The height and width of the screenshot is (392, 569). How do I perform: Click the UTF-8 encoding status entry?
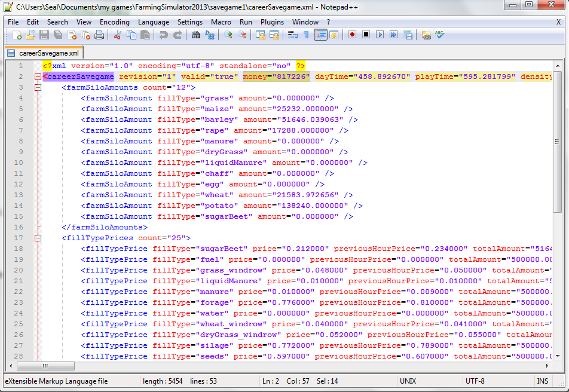475,381
